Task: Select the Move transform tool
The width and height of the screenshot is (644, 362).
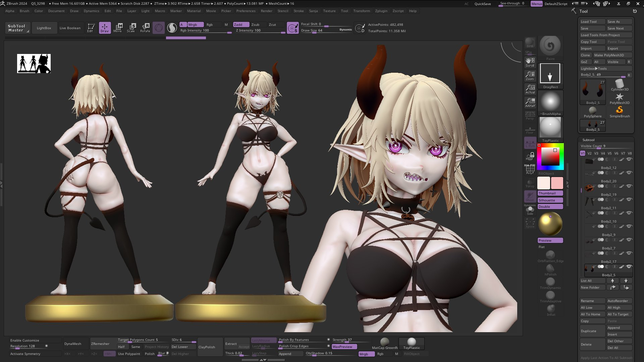Action: [x=118, y=28]
